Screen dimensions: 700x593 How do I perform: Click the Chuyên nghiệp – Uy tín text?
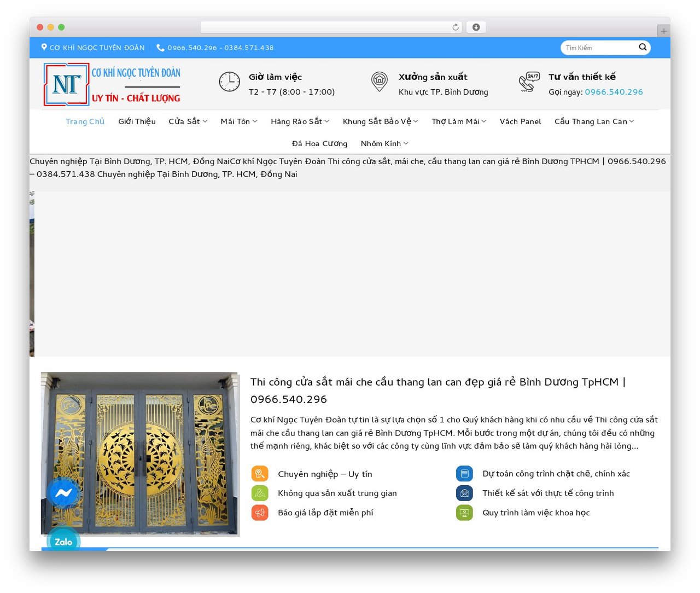point(325,474)
